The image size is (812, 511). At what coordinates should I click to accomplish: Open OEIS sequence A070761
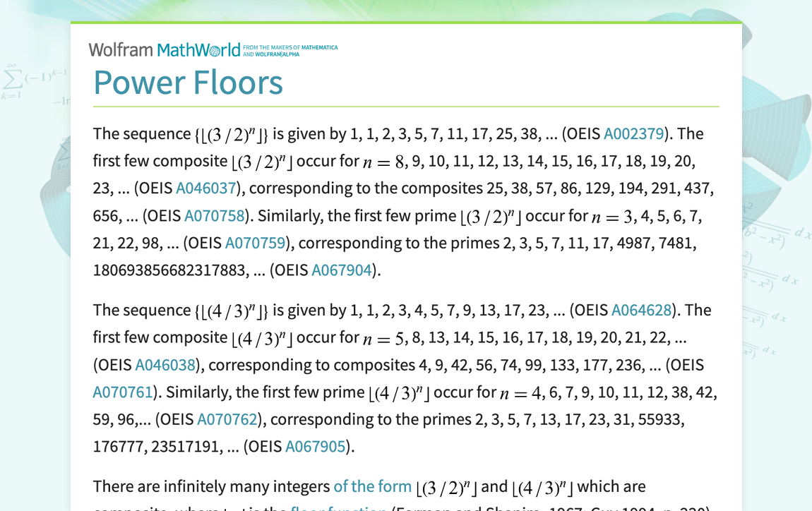(123, 392)
